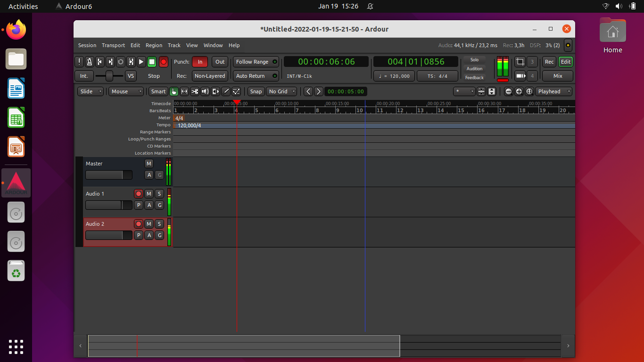Choose the Draw pencil tool
The width and height of the screenshot is (644, 362).
coord(226,91)
